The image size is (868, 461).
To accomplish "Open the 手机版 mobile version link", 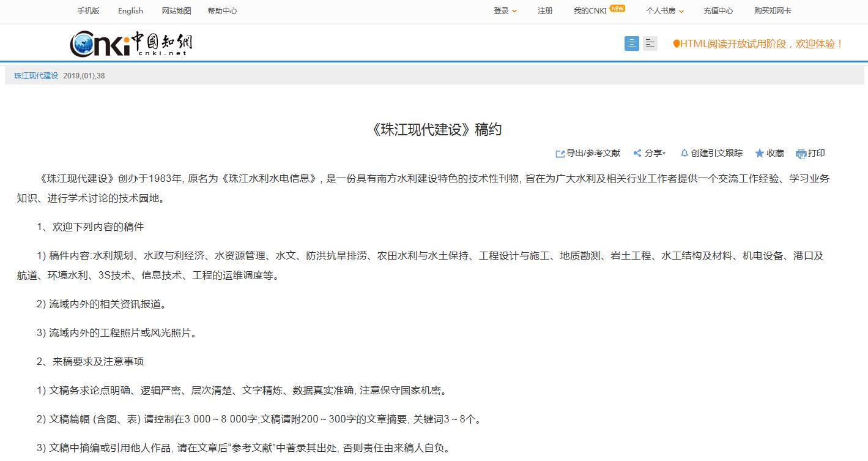I will click(88, 11).
